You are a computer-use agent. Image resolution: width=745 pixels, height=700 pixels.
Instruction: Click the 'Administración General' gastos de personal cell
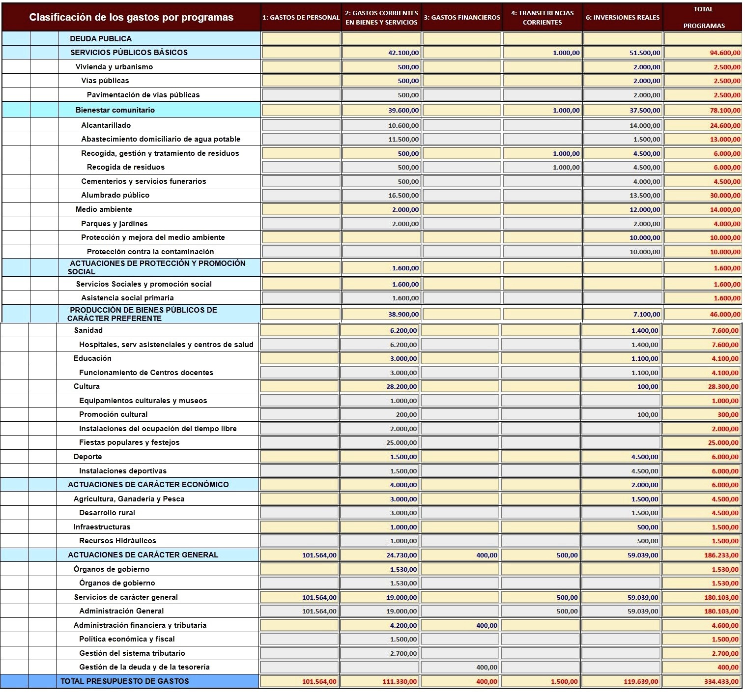pyautogui.click(x=299, y=612)
